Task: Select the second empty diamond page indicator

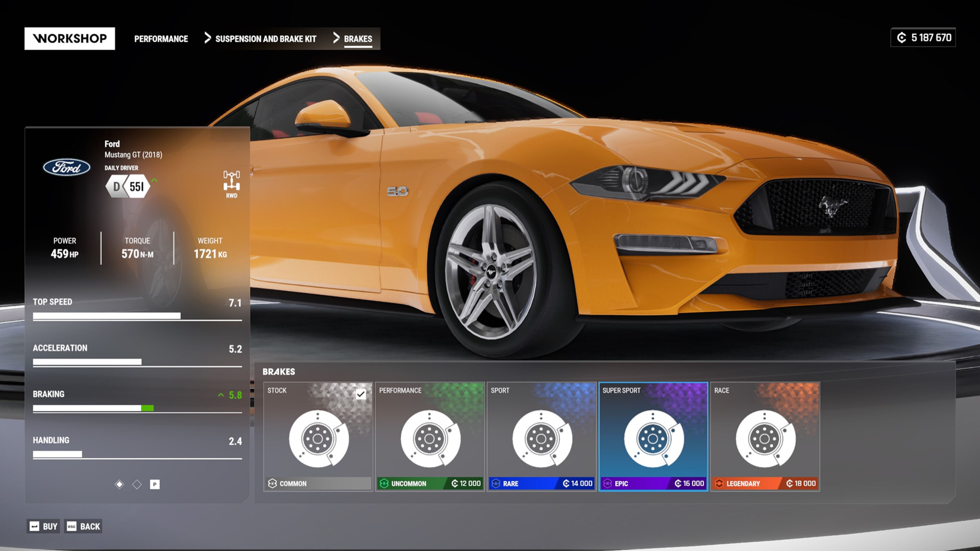Action: pyautogui.click(x=137, y=484)
